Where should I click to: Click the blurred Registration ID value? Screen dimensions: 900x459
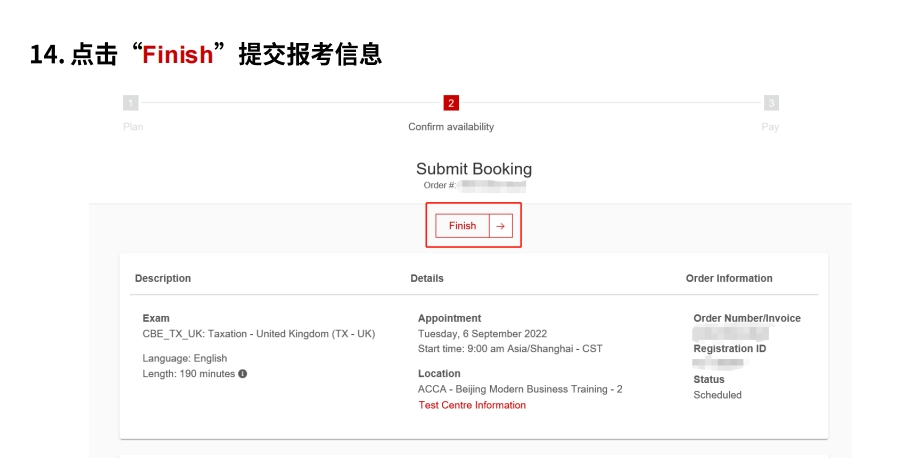coord(720,363)
